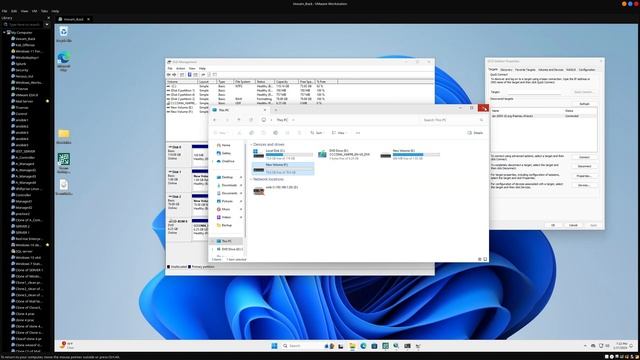Open See more options in File Explorer
The width and height of the screenshot is (640, 360).
358,133
